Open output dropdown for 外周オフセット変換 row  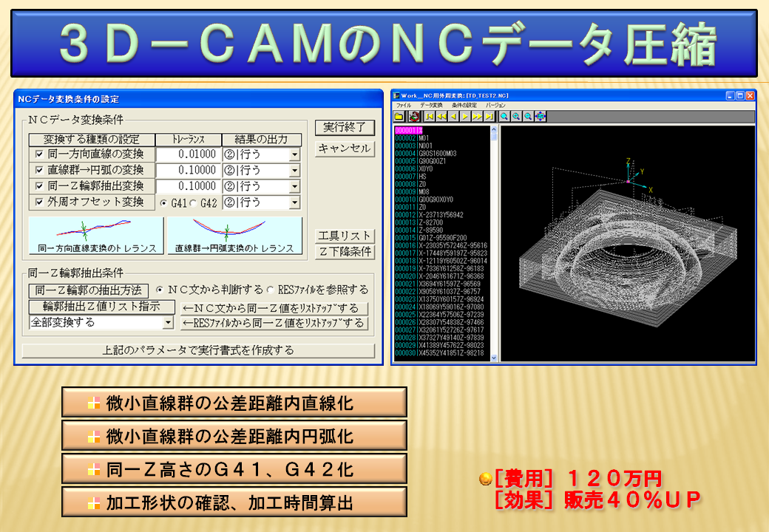[294, 202]
